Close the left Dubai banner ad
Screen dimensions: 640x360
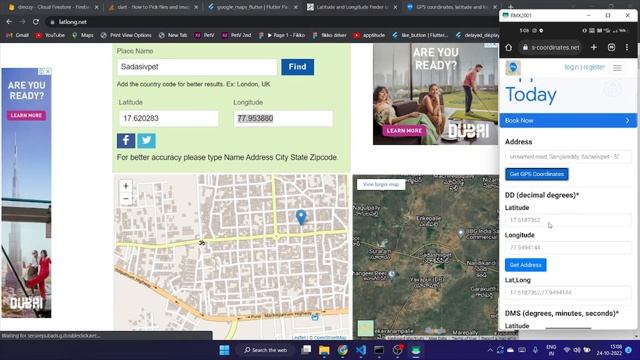[48, 71]
